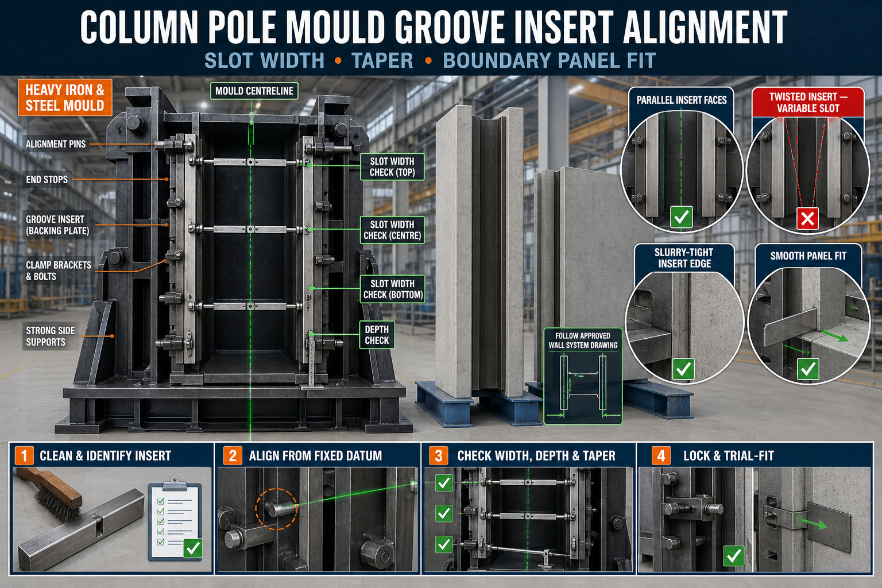Click the green checkmark in Slurry-Tight Insert Edge circle

(683, 369)
